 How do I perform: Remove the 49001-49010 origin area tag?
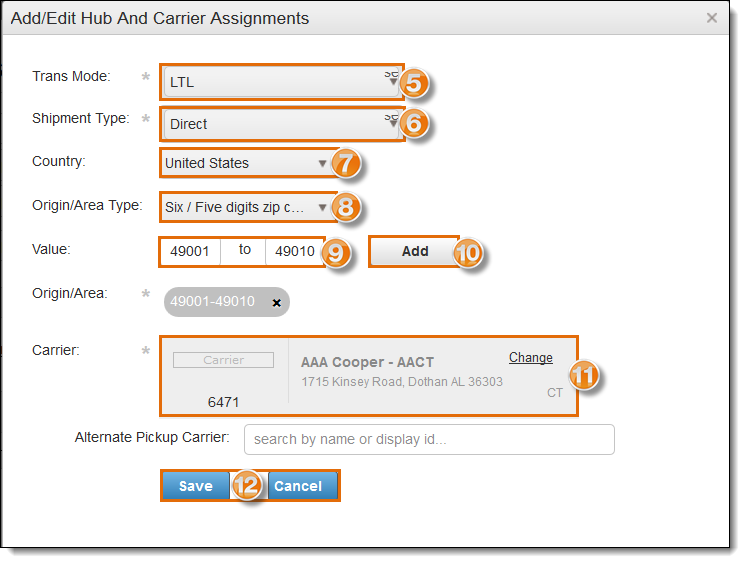click(277, 302)
